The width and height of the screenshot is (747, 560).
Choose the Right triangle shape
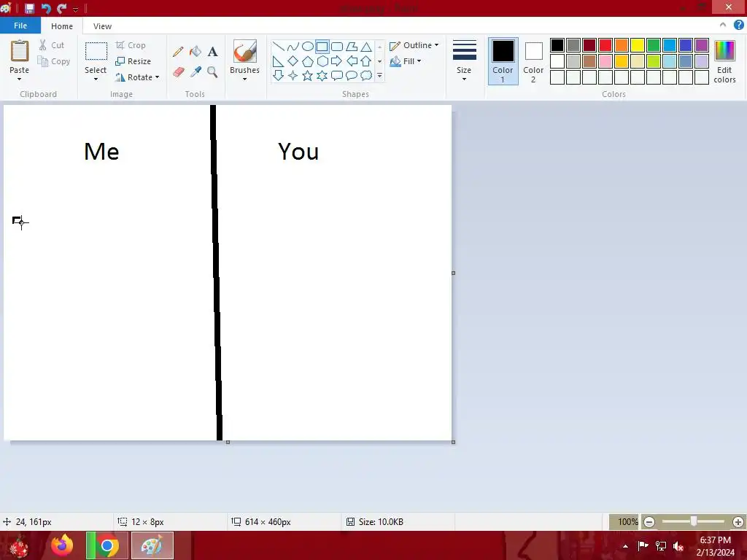click(x=278, y=61)
